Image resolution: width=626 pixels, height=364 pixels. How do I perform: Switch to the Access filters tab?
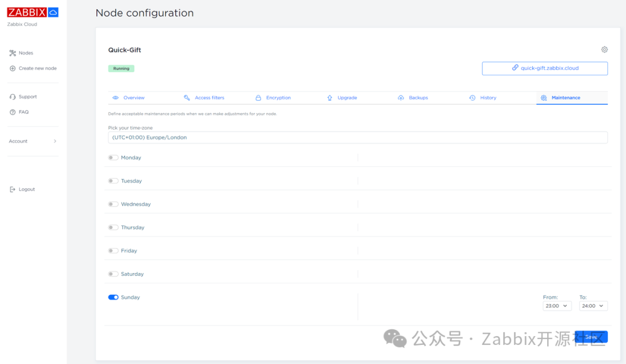210,98
